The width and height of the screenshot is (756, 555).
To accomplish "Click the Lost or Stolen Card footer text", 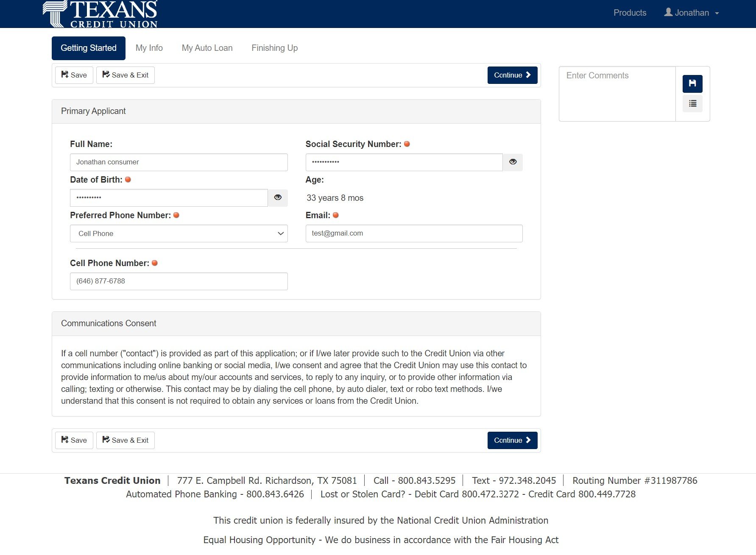I will tap(478, 494).
